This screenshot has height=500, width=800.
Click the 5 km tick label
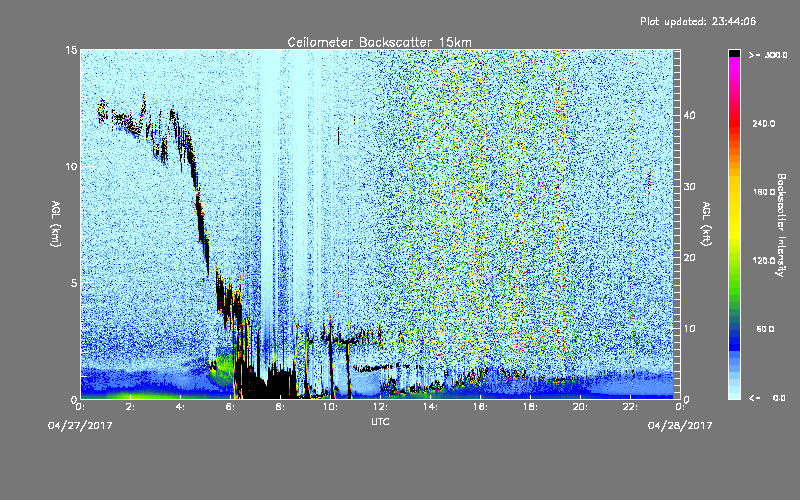pos(74,283)
